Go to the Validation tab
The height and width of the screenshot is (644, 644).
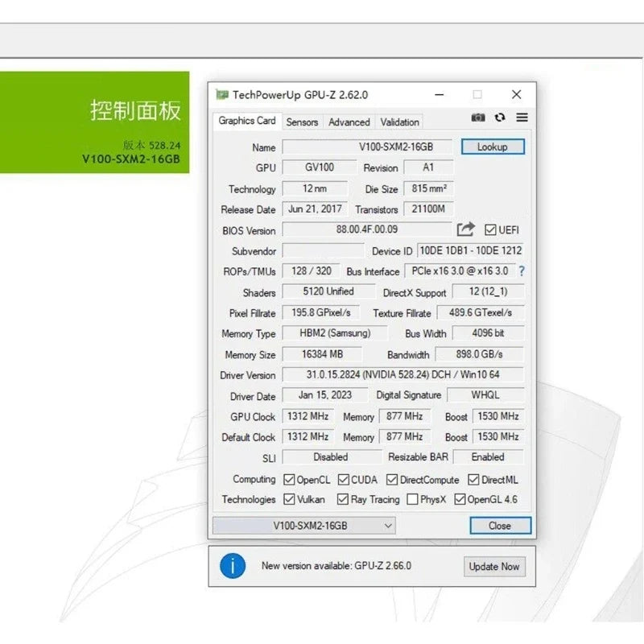(399, 122)
